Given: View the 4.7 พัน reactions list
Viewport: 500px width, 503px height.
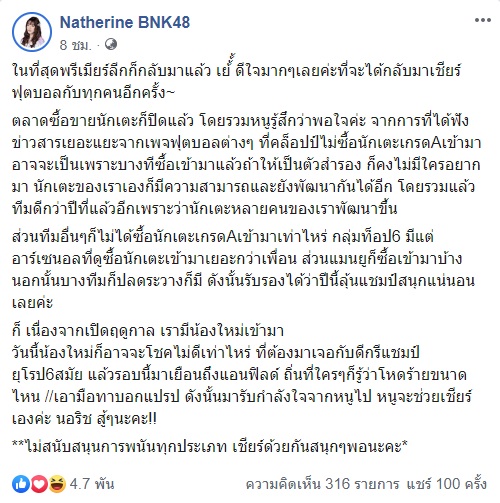Looking at the screenshot, I should (x=92, y=484).
